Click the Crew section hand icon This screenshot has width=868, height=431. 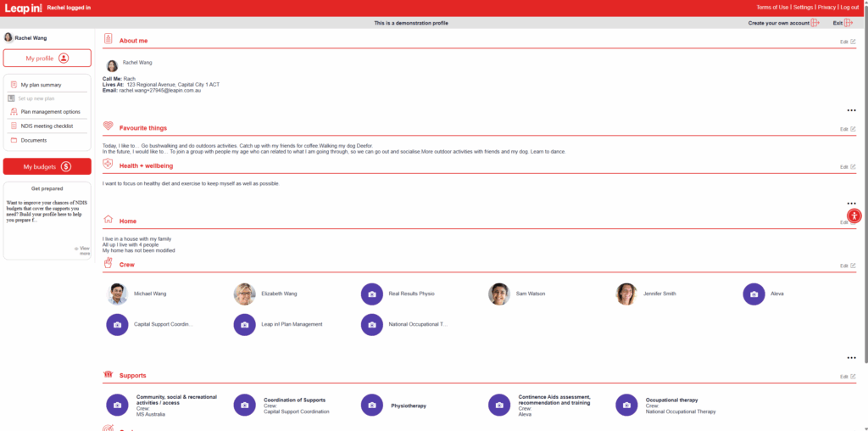point(108,264)
